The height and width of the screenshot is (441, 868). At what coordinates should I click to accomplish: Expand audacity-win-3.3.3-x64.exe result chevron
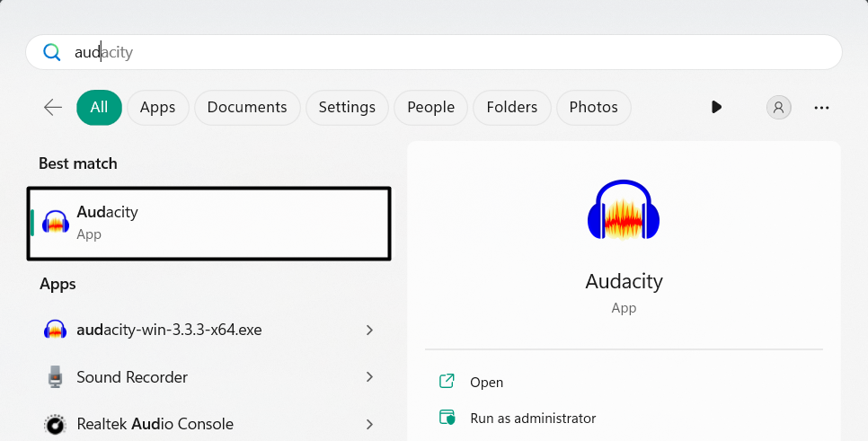[x=369, y=330]
